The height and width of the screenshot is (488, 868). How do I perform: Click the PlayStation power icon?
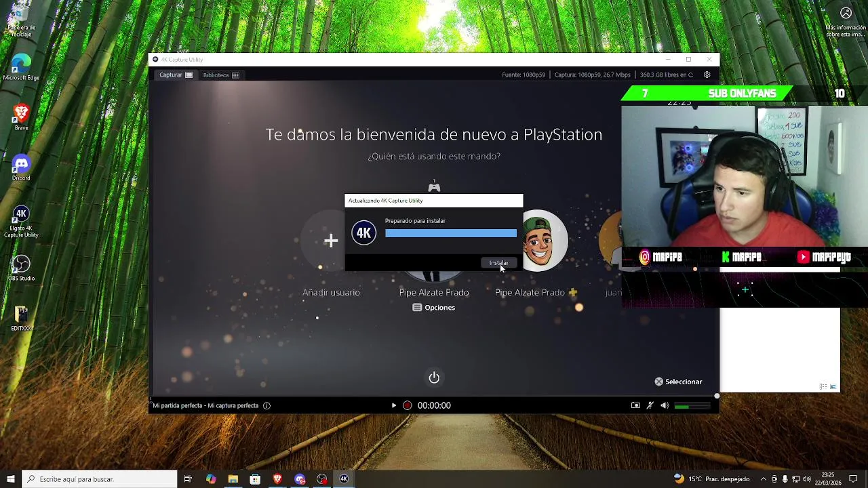pyautogui.click(x=434, y=378)
